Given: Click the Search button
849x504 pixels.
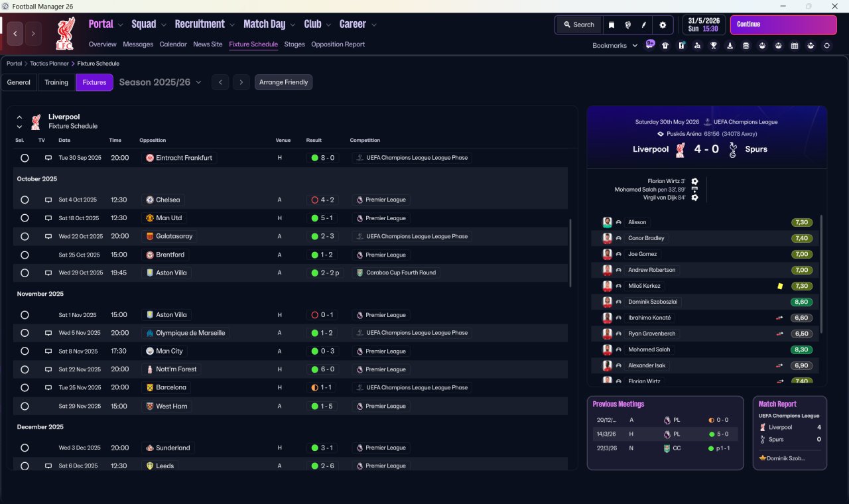Looking at the screenshot, I should [578, 25].
